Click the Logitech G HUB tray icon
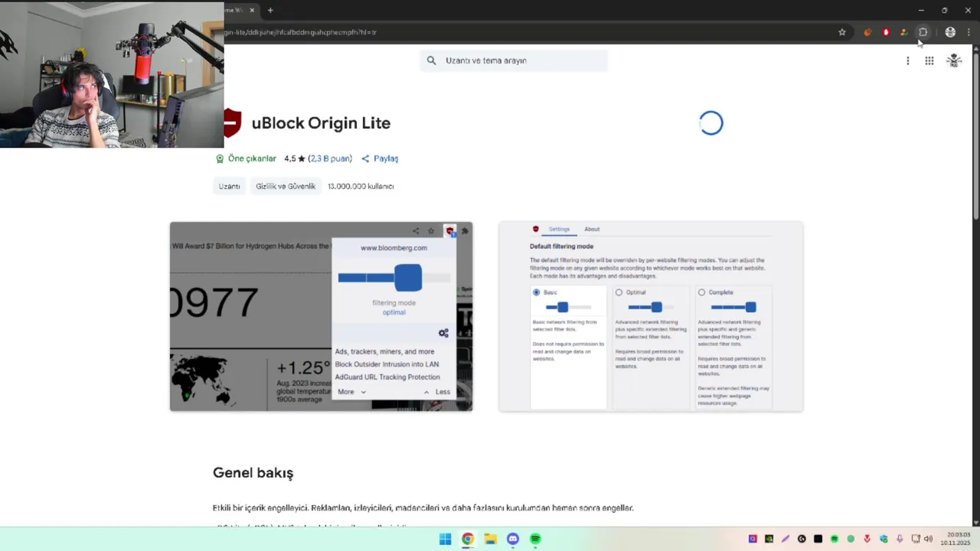Screen dimensions: 980x551 802,539
